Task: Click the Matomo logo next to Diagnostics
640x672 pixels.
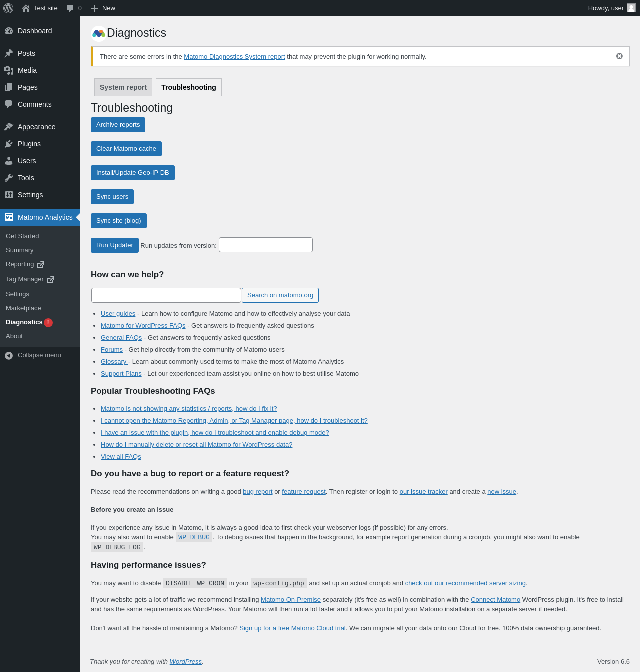Action: pyautogui.click(x=98, y=33)
